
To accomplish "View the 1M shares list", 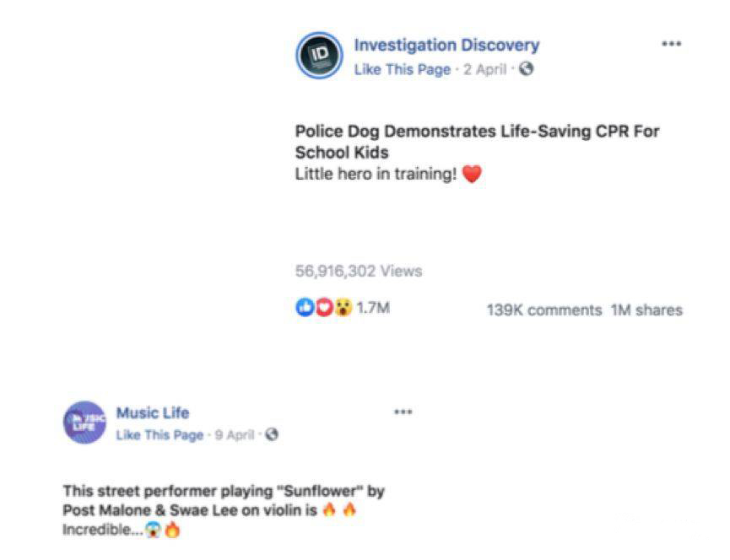I will pos(646,310).
